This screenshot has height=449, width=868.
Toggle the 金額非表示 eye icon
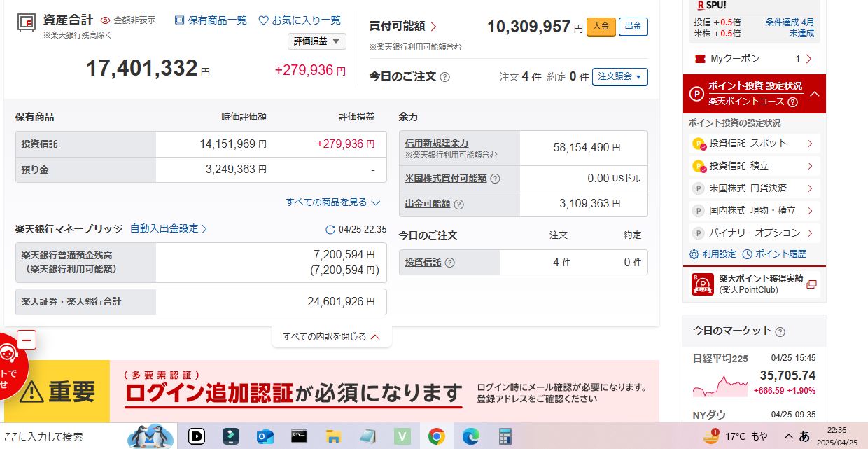point(106,20)
